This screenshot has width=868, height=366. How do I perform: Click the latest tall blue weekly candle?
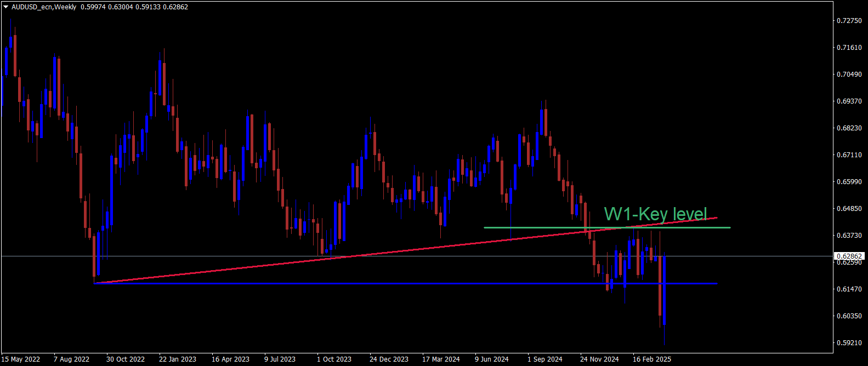click(664, 290)
